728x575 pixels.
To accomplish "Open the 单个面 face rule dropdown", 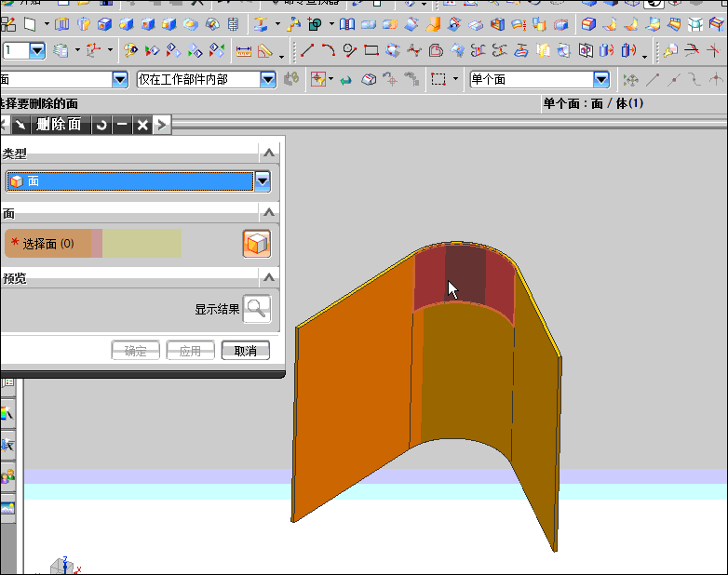I will click(601, 80).
